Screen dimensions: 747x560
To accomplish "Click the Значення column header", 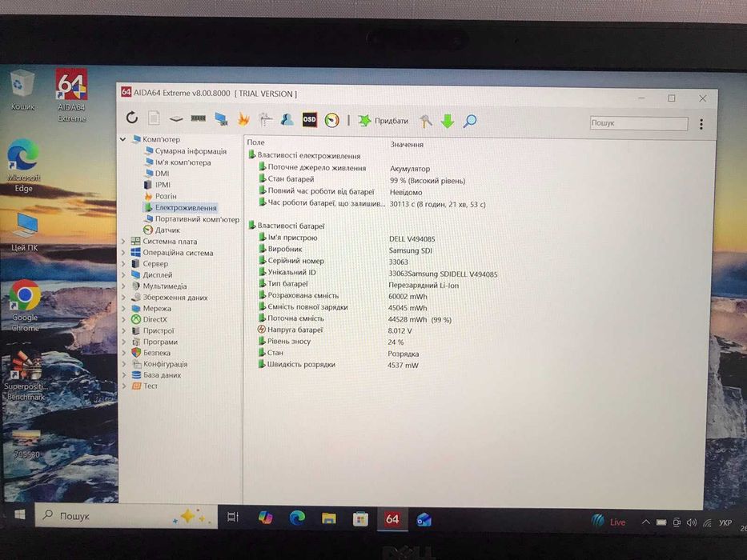I will point(407,144).
